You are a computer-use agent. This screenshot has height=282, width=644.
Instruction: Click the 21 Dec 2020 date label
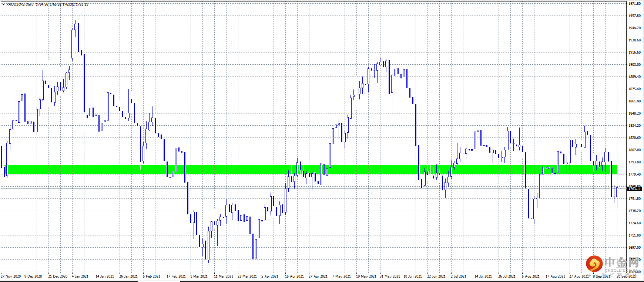coord(58,276)
